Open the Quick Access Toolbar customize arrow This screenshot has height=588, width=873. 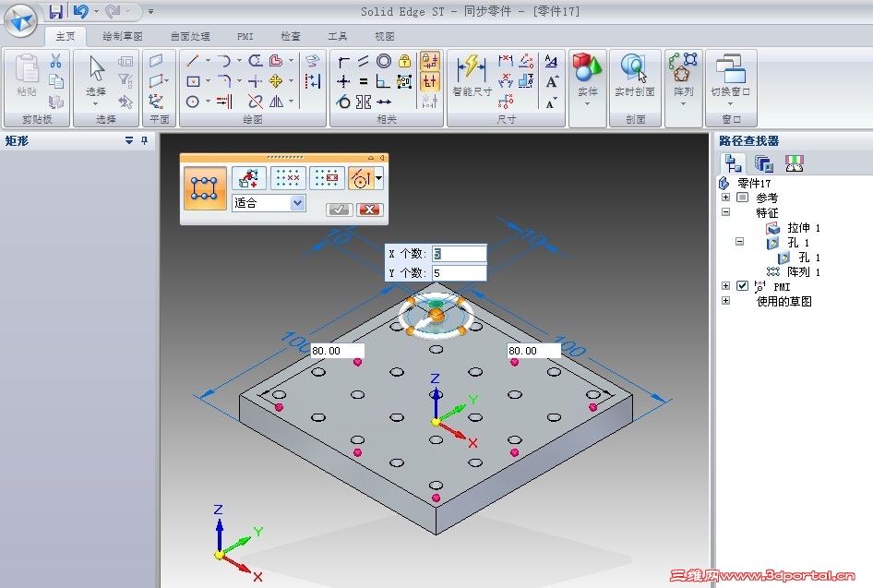[150, 12]
